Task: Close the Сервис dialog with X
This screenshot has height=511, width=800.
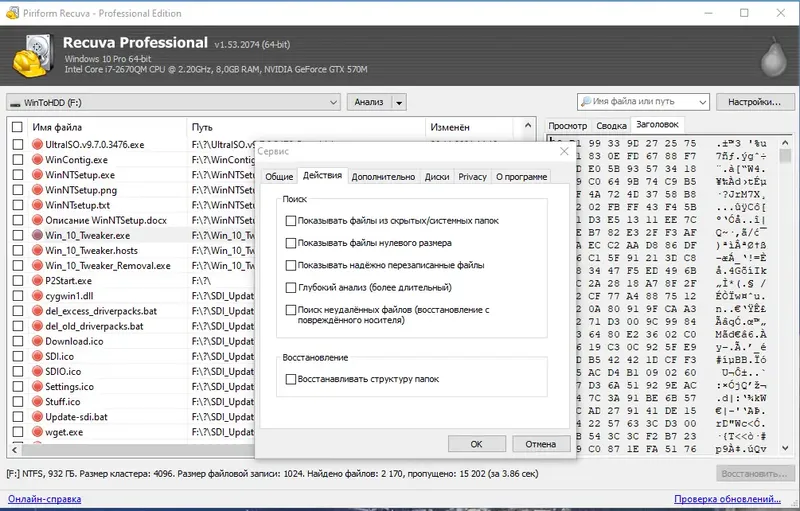Action: tap(564, 151)
